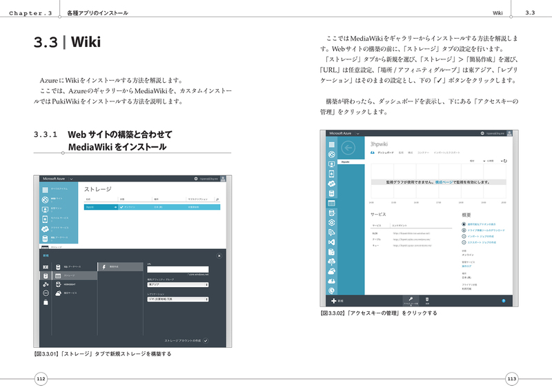This screenshot has width=552, height=392.
Task: Switch to the コンテナー tab
Action: (x=423, y=153)
